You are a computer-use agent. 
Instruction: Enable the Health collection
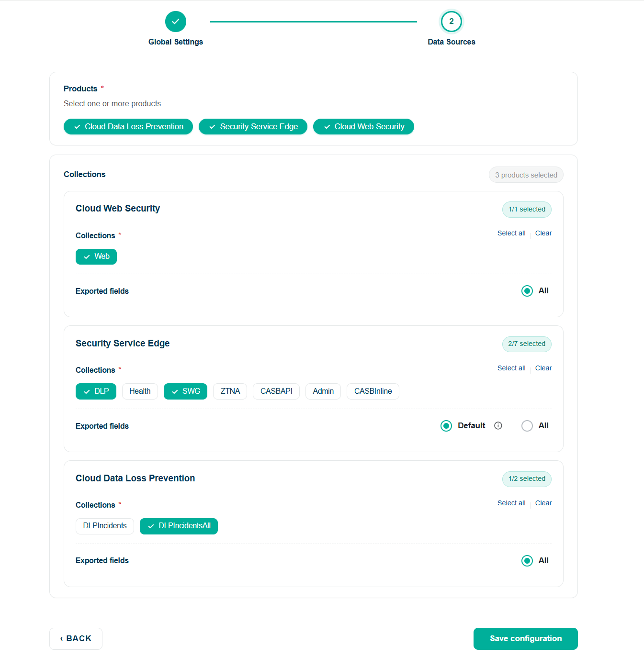tap(140, 391)
